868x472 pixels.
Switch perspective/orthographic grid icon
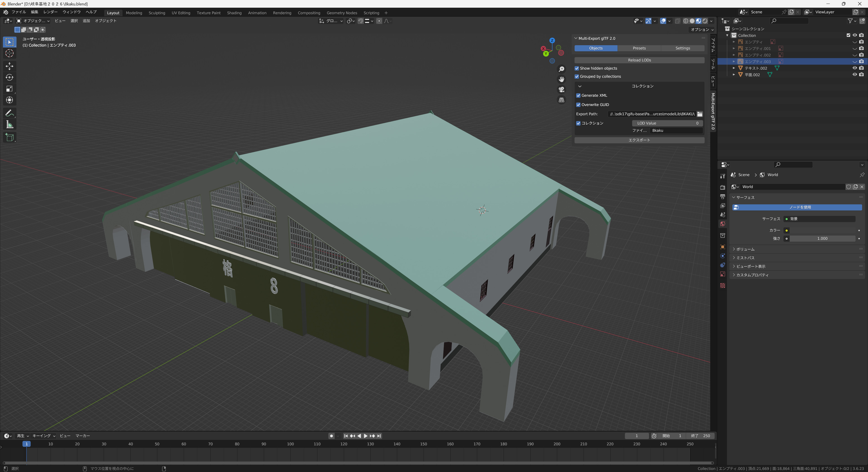click(561, 100)
